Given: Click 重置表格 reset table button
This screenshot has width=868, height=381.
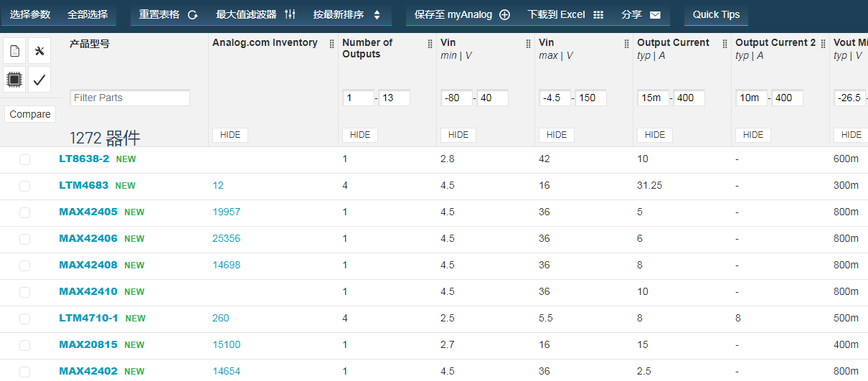Looking at the screenshot, I should [169, 14].
